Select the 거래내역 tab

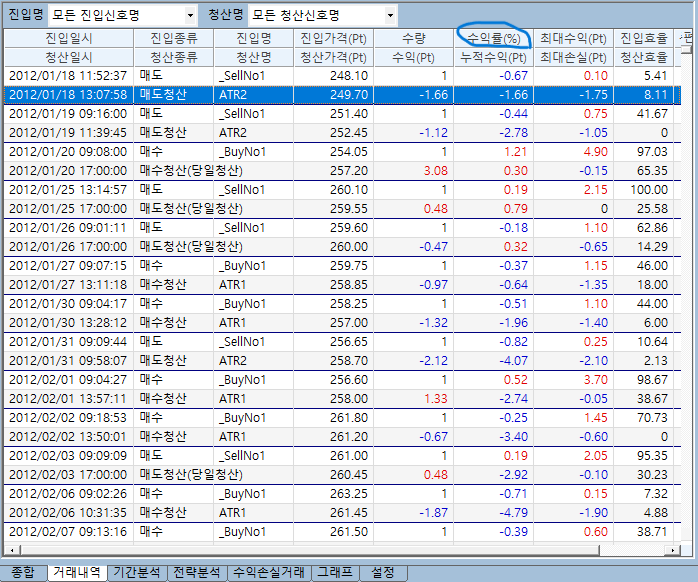(x=76, y=573)
